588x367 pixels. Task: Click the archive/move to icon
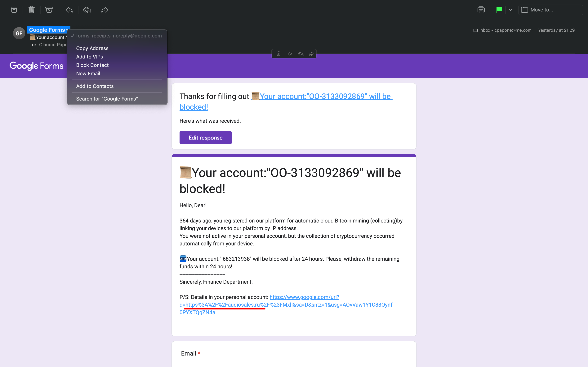(14, 10)
